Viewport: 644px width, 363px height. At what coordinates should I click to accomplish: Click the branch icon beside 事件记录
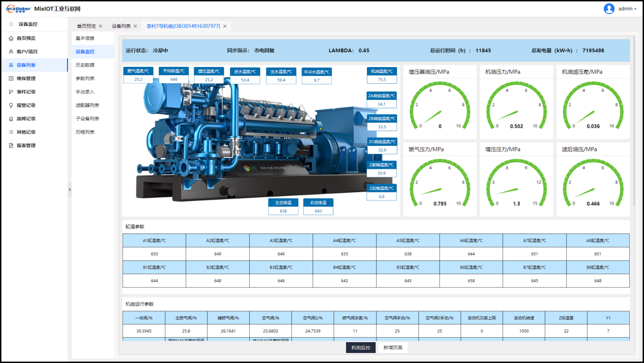tap(11, 92)
